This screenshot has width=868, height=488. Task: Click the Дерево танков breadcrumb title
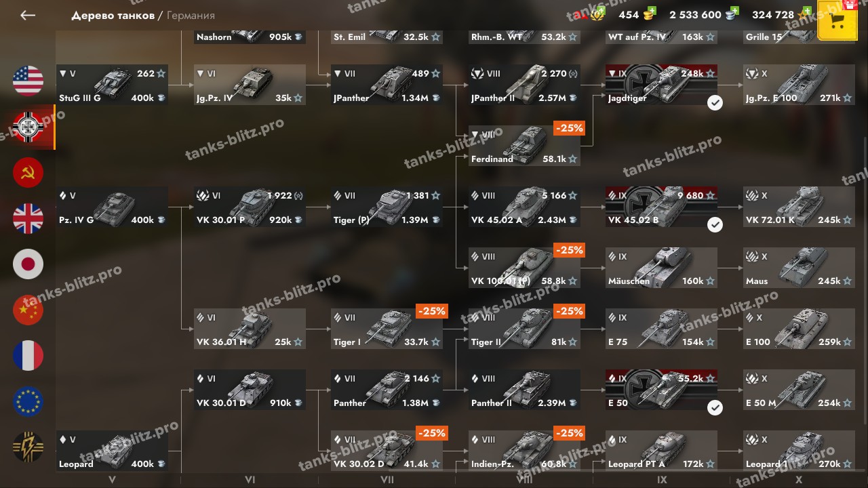tap(113, 15)
